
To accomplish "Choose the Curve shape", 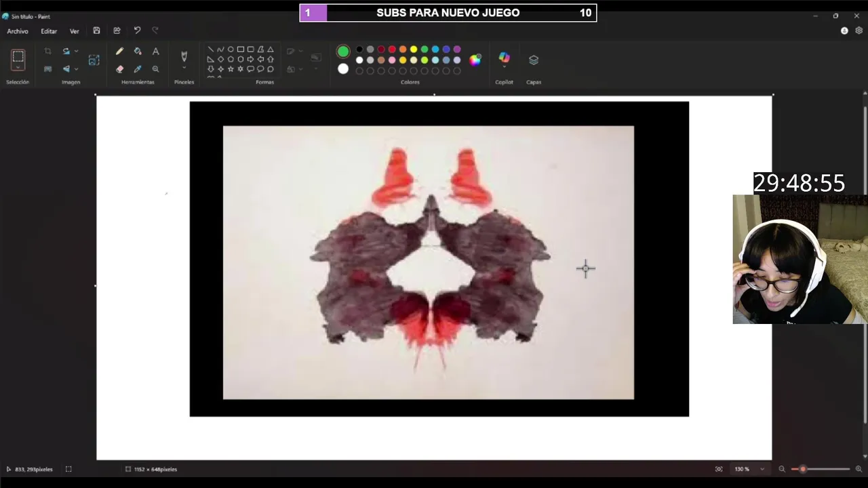I will (x=220, y=49).
